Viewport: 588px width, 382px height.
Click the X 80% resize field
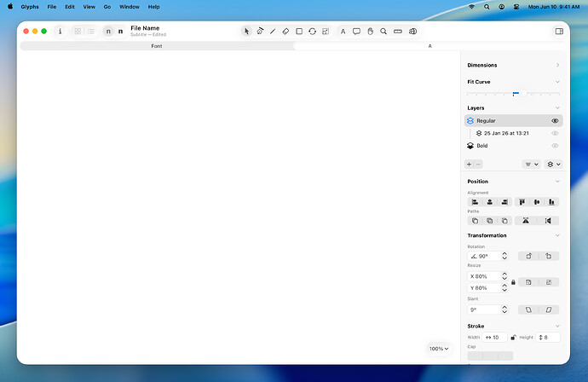click(484, 276)
